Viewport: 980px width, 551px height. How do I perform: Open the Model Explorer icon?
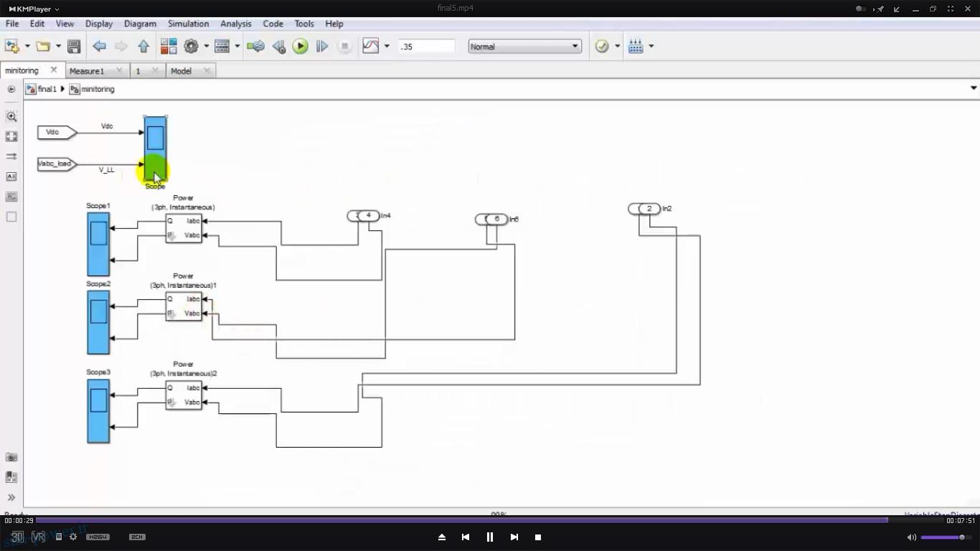(222, 47)
